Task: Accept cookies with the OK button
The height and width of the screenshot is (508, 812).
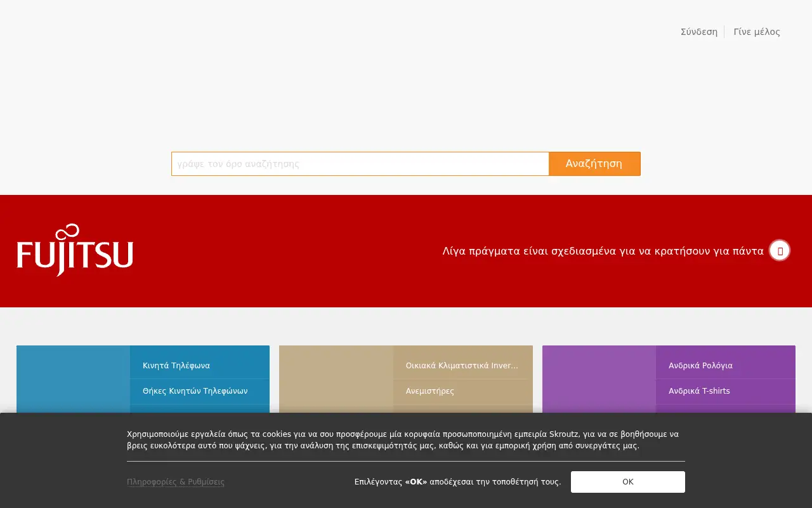Action: (x=628, y=482)
